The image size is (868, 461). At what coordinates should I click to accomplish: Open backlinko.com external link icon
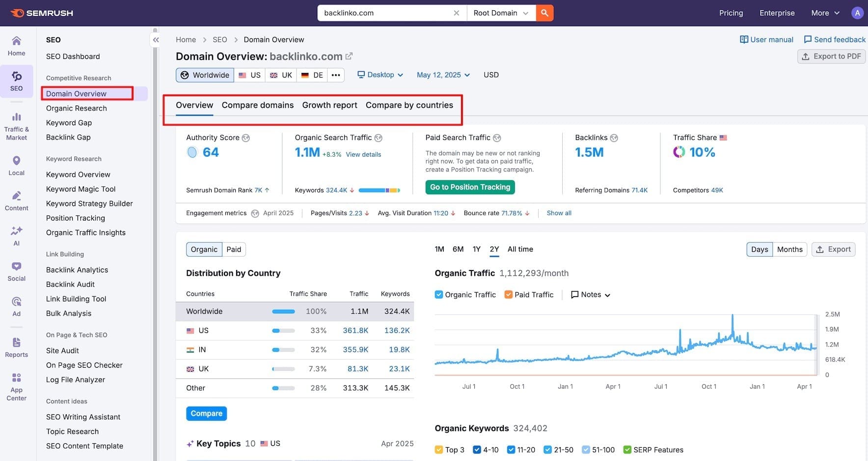tap(349, 56)
